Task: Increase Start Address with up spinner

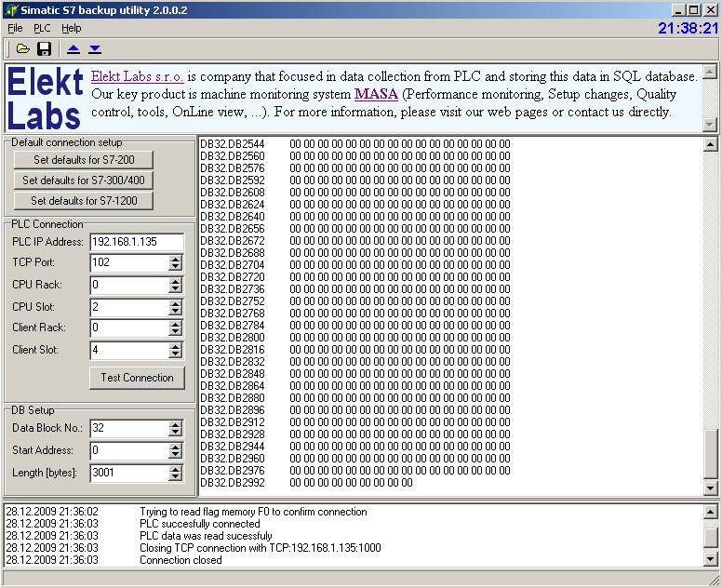Action: 175,447
